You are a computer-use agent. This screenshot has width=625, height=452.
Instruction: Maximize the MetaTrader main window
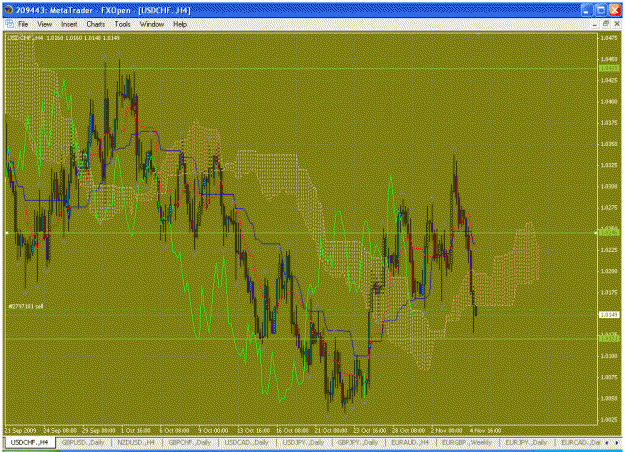601,10
